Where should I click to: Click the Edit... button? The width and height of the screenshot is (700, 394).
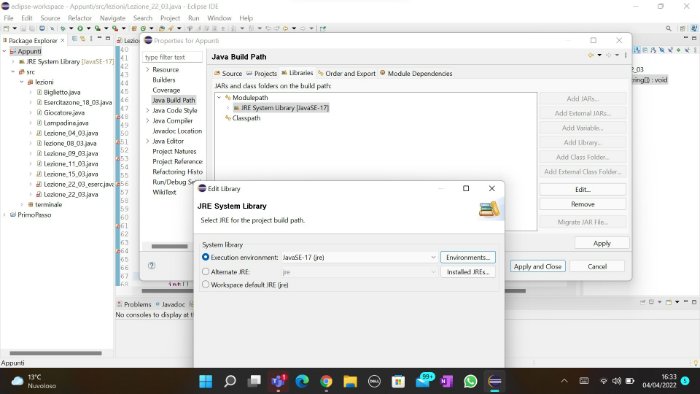(583, 190)
